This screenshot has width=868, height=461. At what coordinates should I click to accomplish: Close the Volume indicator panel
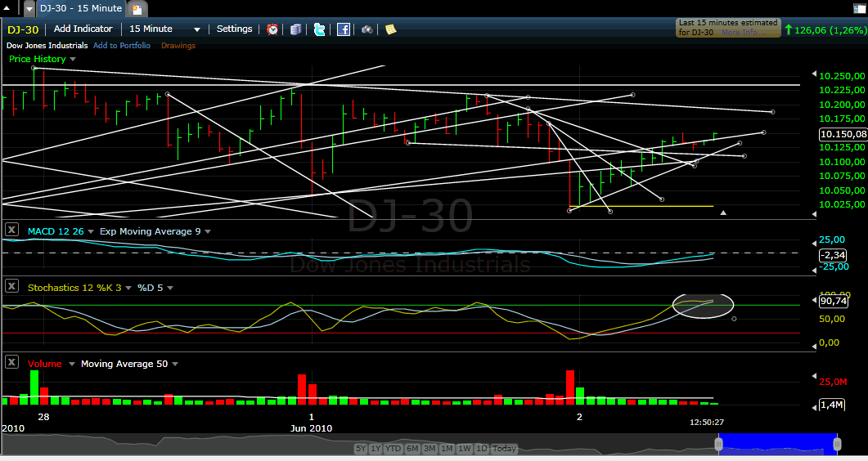coord(11,362)
